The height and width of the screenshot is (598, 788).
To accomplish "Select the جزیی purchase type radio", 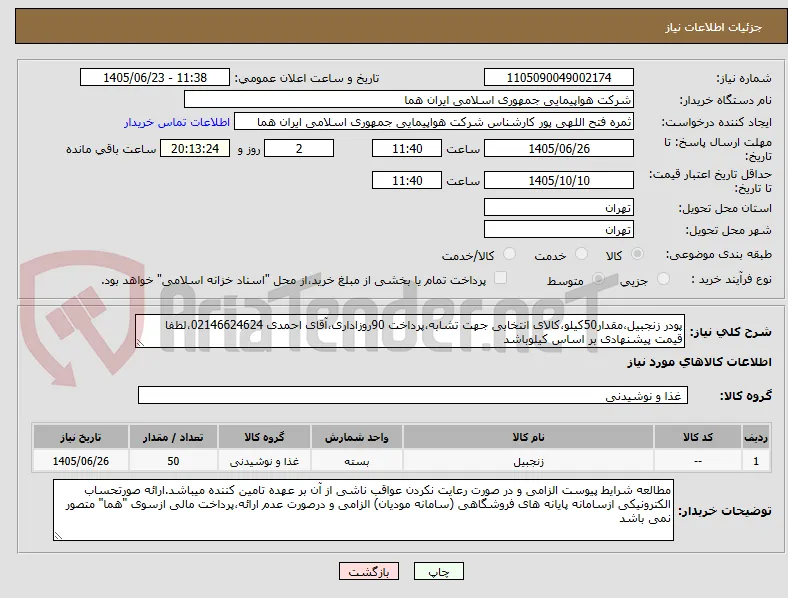I will pyautogui.click(x=663, y=278).
